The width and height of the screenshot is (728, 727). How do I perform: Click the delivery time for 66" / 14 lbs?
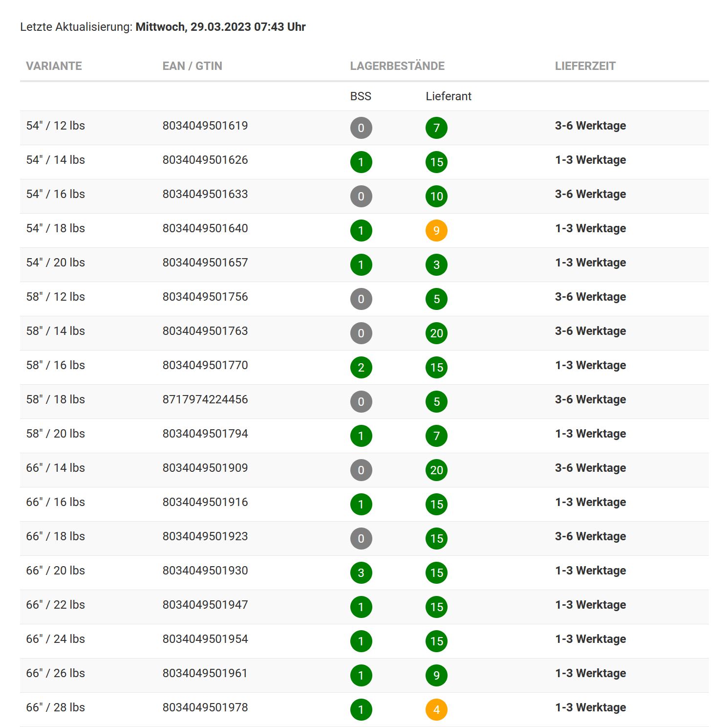[x=590, y=468]
